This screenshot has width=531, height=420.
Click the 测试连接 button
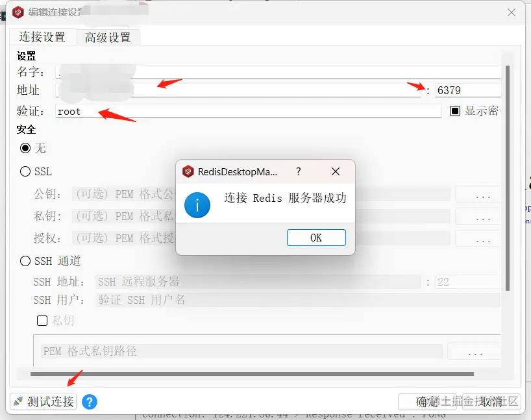click(x=43, y=402)
